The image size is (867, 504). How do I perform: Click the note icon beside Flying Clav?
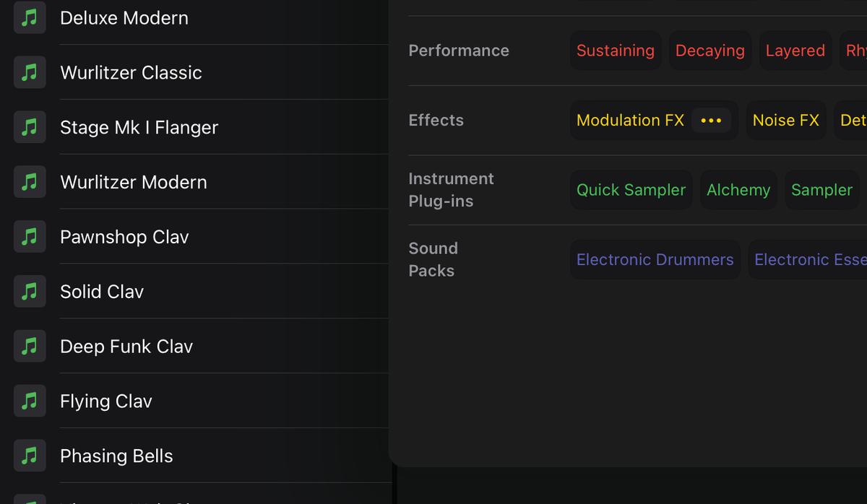[29, 401]
